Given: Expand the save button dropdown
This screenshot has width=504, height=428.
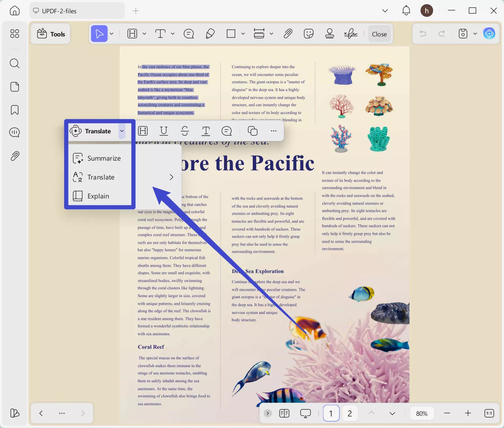Looking at the screenshot, I should pyautogui.click(x=475, y=34).
